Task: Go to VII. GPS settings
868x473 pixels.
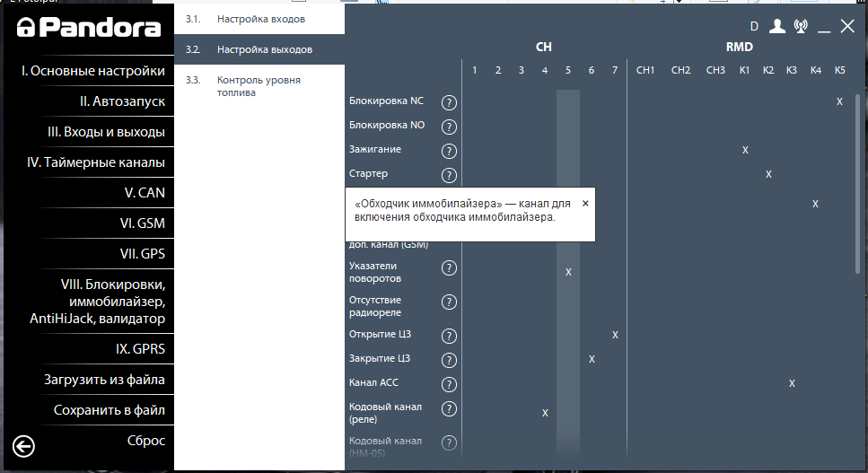Action: coord(142,254)
